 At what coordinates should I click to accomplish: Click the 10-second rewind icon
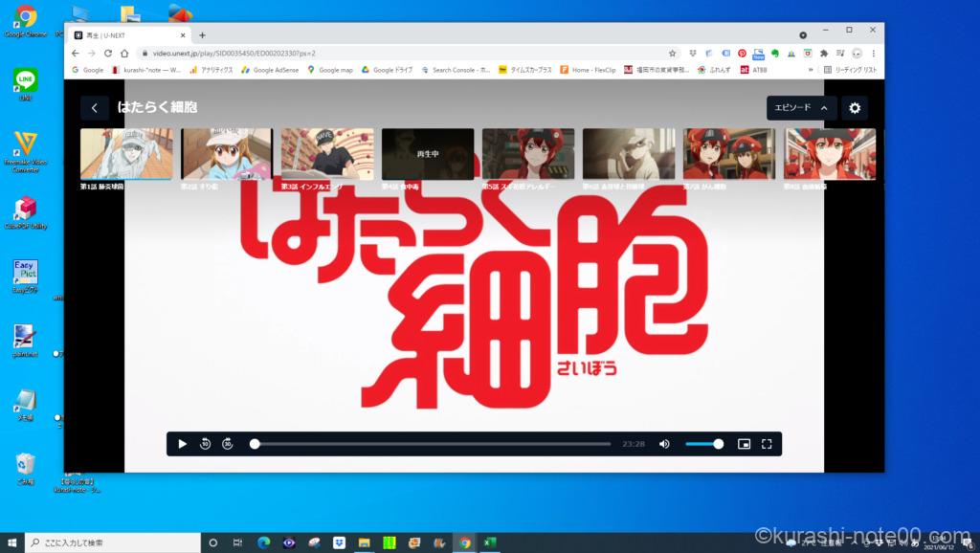[x=206, y=443]
